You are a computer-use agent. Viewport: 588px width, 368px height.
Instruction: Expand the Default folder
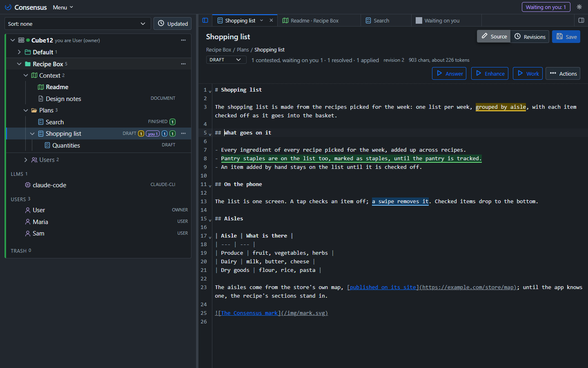[x=19, y=52]
